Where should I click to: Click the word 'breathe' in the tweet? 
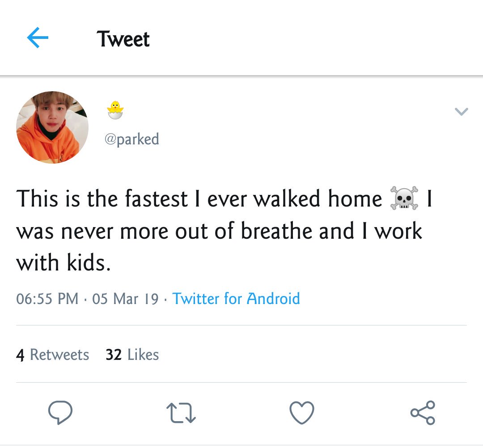point(276,231)
